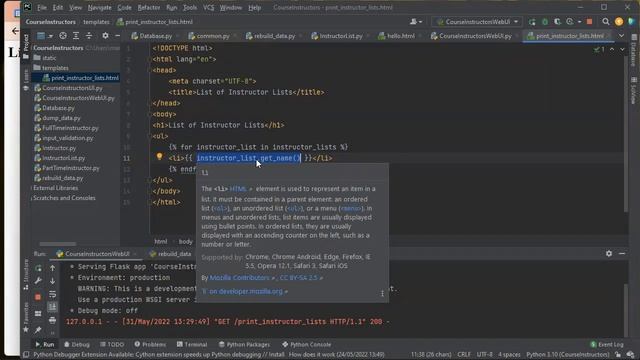Open the VCS menu
This screenshot has width=640, height=360.
pos(208,7)
